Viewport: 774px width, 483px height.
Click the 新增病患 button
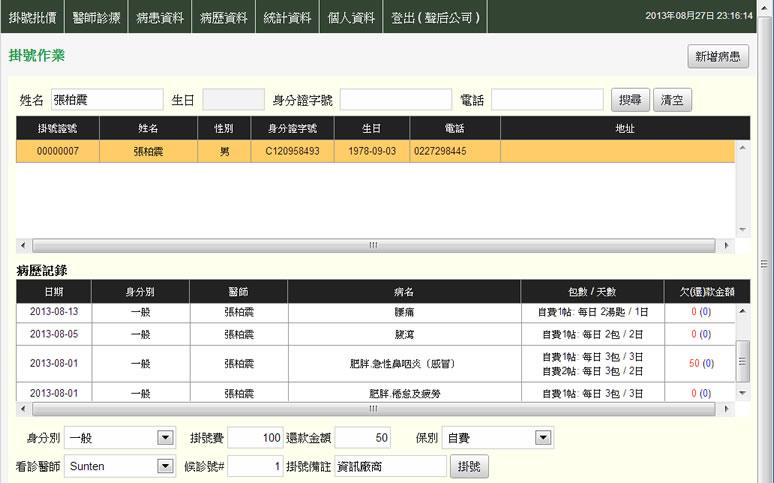(718, 57)
